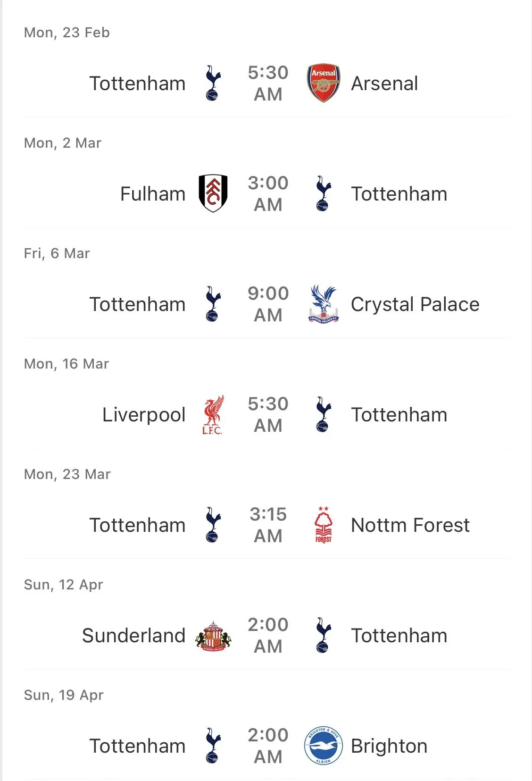Click Tottenham cockerel logo in Arsenal fixture

(213, 83)
